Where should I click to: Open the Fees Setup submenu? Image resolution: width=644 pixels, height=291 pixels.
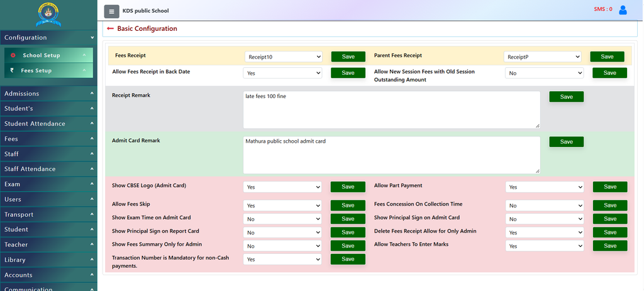[x=48, y=70]
